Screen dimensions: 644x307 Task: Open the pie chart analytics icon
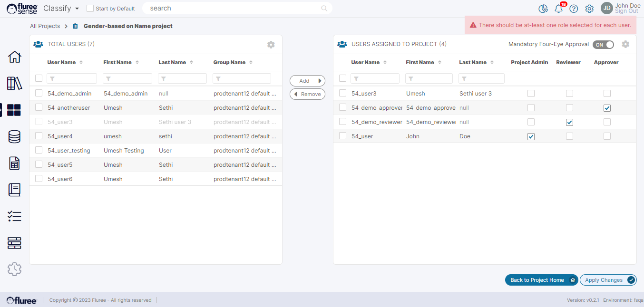pos(543,9)
